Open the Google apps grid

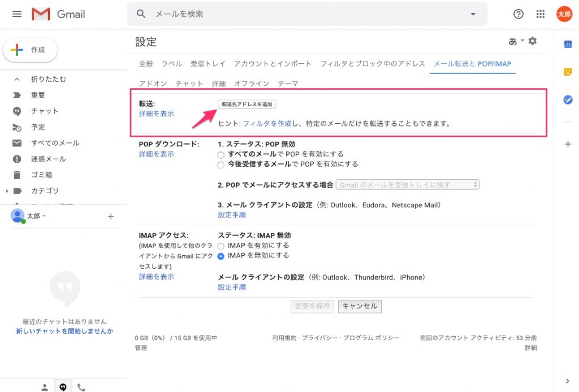[541, 14]
